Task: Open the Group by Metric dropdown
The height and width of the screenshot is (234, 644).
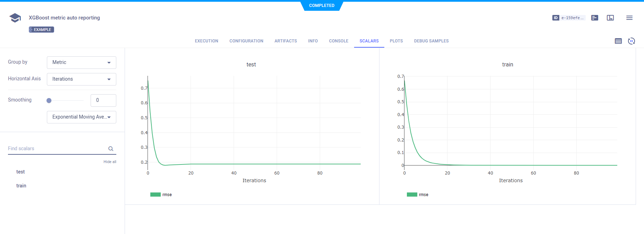Action: (81, 63)
